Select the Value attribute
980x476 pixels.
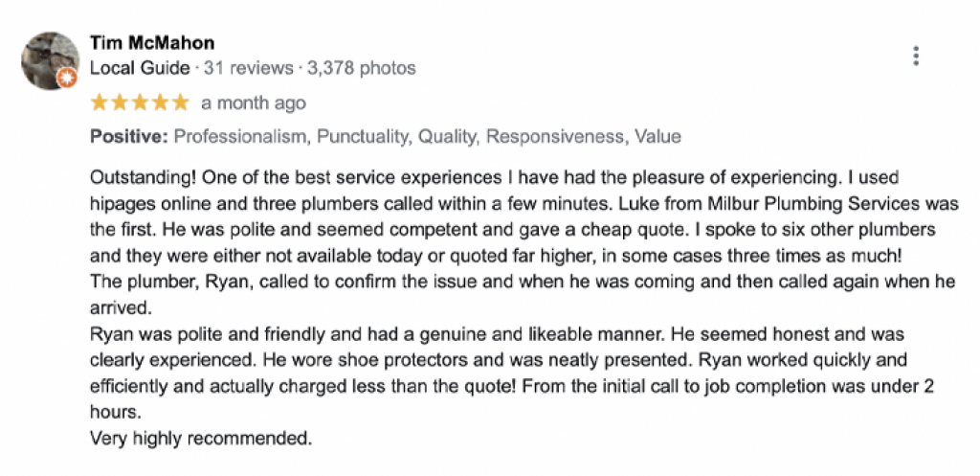(657, 136)
